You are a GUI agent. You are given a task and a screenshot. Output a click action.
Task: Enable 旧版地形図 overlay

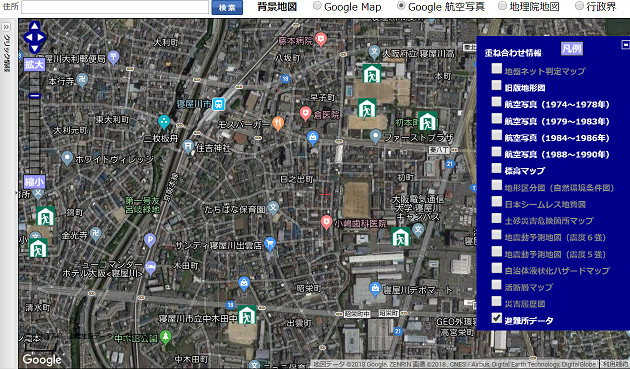pos(497,85)
